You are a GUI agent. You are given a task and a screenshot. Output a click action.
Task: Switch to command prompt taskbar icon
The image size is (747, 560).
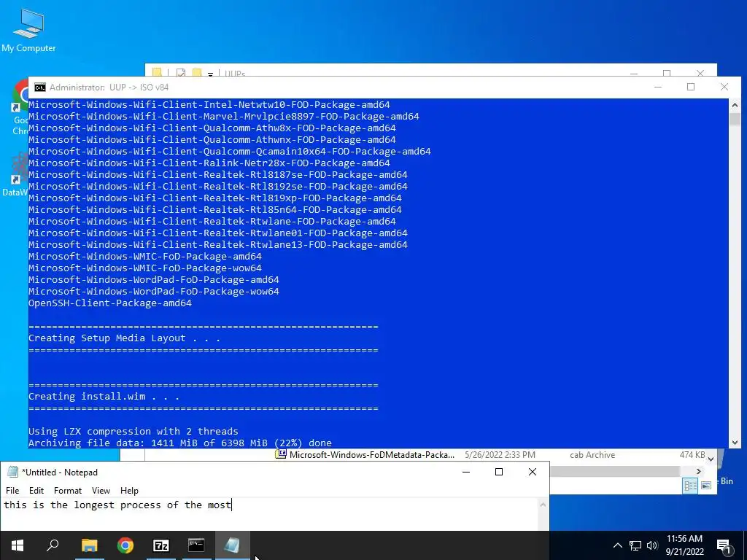(x=196, y=545)
